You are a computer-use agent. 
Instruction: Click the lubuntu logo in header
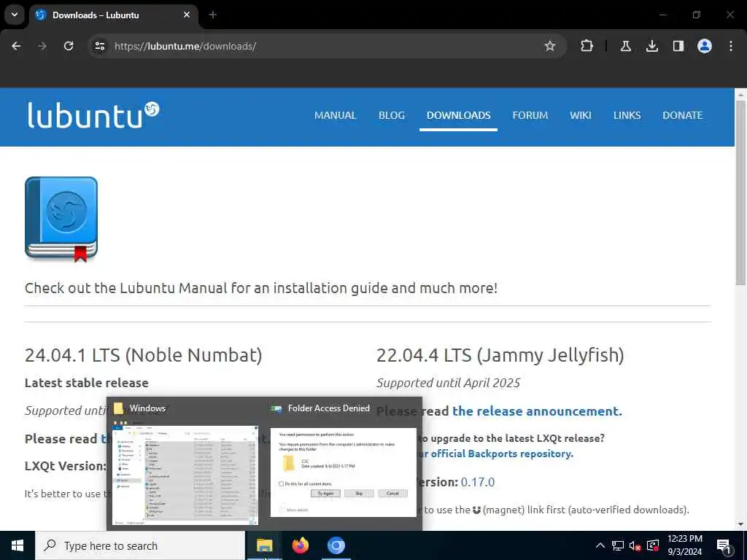(x=93, y=115)
